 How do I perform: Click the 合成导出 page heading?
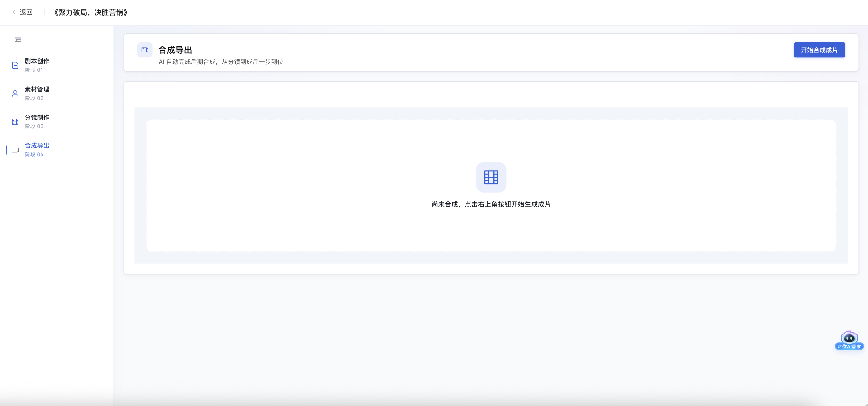[x=175, y=50]
